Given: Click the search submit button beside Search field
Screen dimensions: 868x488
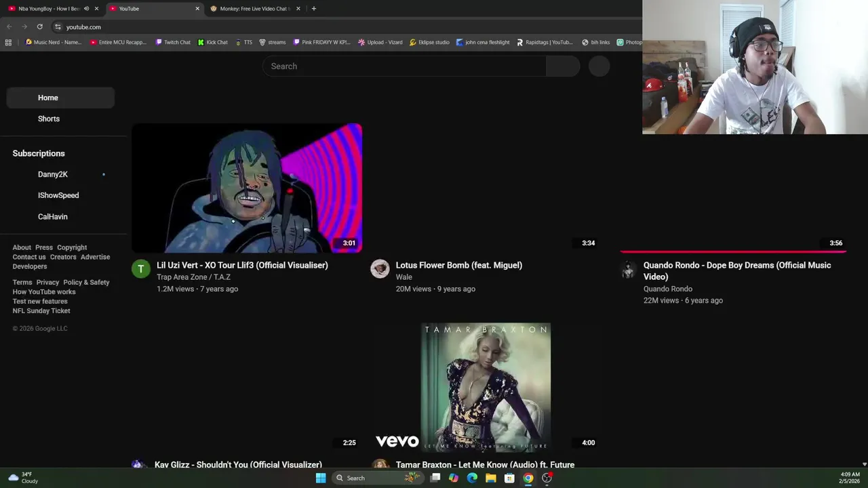Looking at the screenshot, I should 563,66.
